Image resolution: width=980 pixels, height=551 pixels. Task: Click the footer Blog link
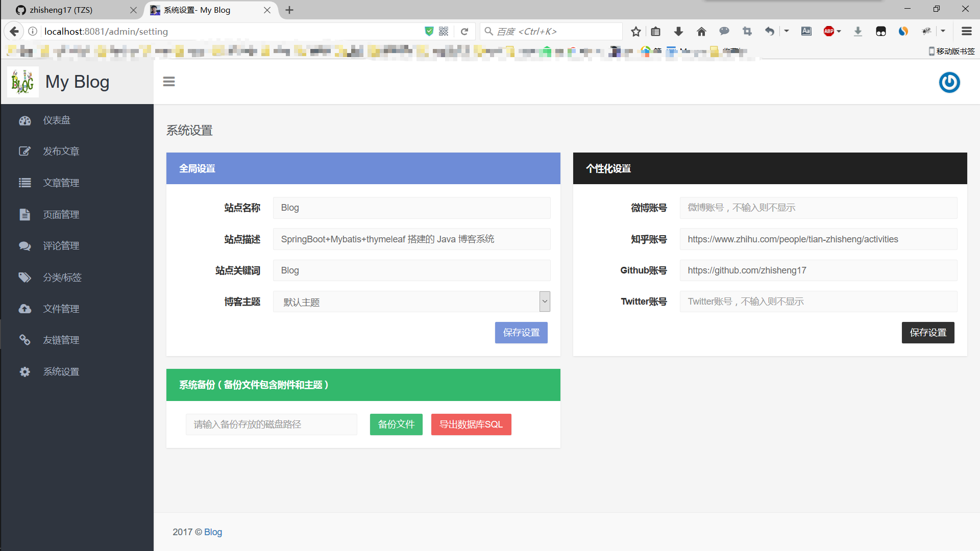pos(213,532)
